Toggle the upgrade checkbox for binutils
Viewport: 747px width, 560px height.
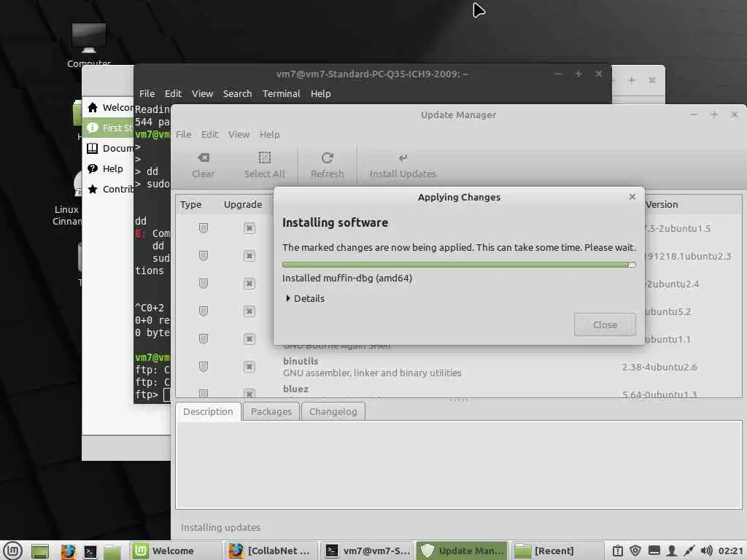249,366
